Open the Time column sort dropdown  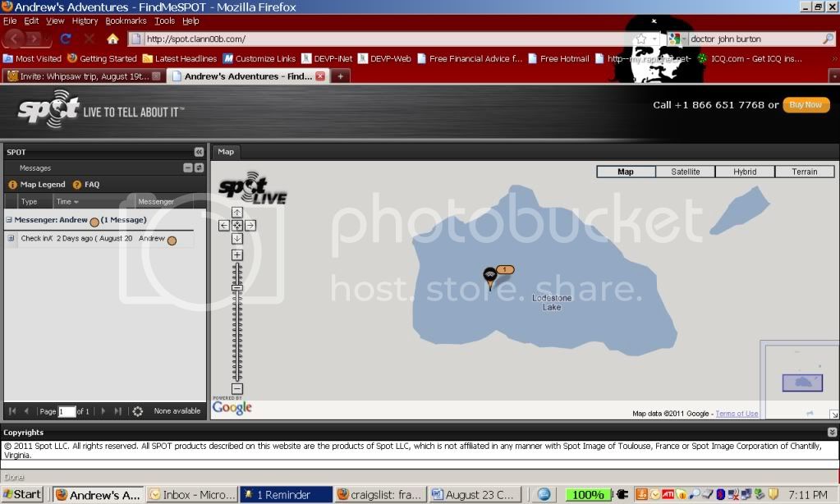[76, 202]
